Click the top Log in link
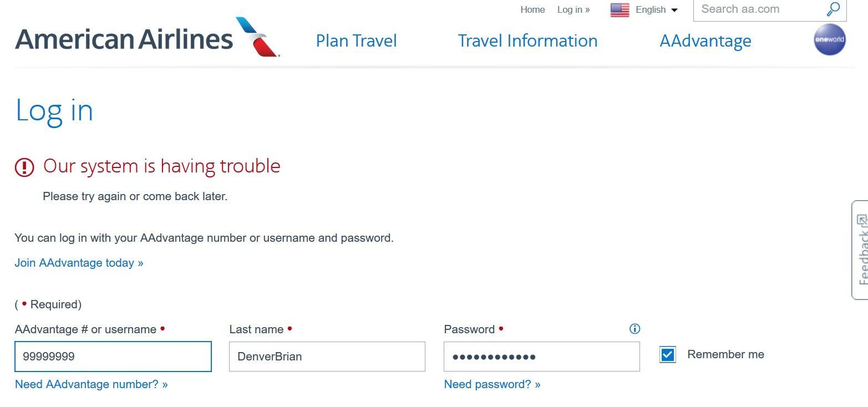The width and height of the screenshot is (868, 407). point(573,10)
